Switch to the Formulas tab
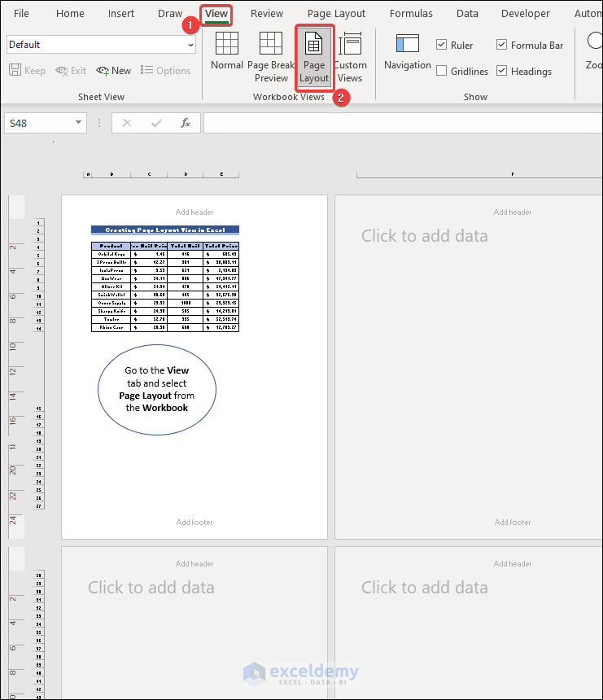The image size is (603, 700). coord(411,13)
